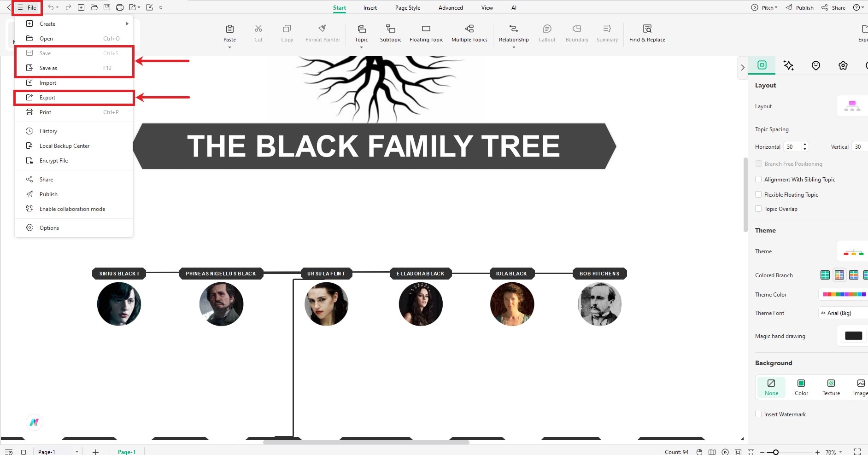Click the Magic hand drawing black swatch
The height and width of the screenshot is (455, 868).
(853, 336)
